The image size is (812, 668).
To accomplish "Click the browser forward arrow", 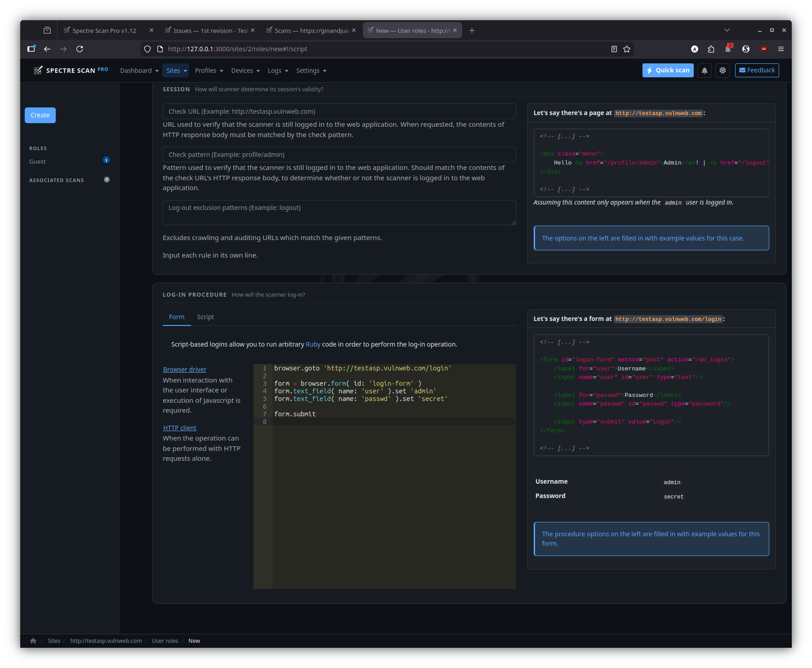I will (x=63, y=49).
